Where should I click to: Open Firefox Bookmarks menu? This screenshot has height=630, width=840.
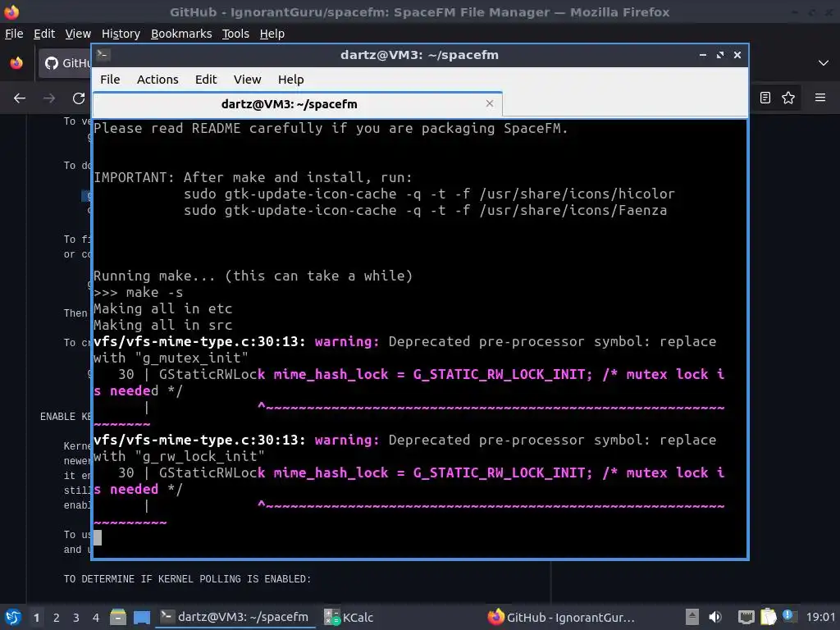(181, 34)
